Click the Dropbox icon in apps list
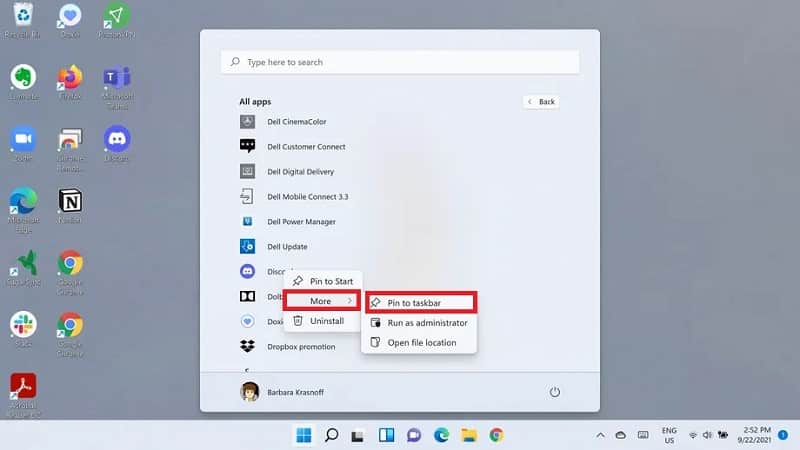The width and height of the screenshot is (800, 450). click(247, 346)
